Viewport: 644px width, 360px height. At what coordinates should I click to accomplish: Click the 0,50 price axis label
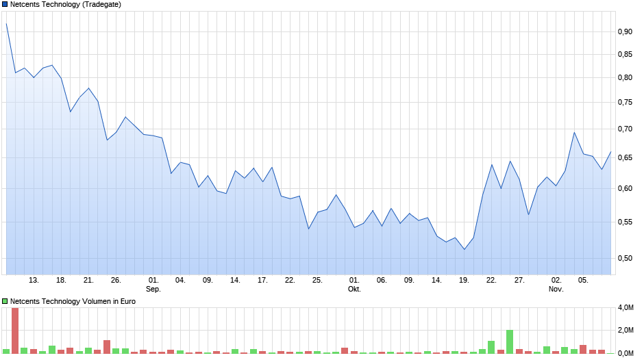(625, 258)
